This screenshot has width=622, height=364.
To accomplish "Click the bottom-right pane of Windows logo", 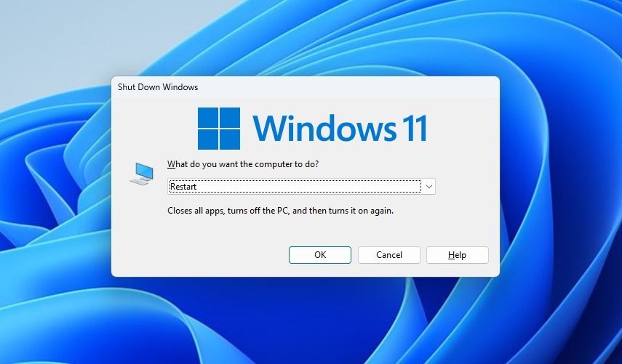I will 230,139.
